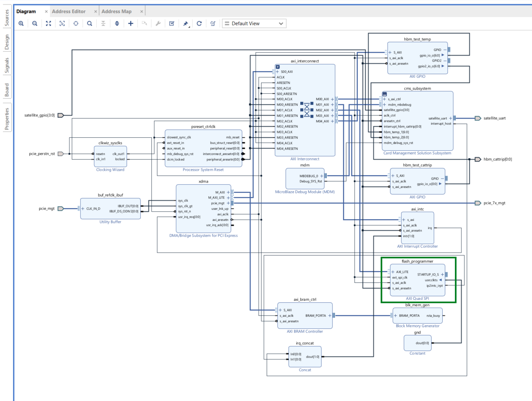Fit the whole diagram to the window
Screen dimensions: 532x401
coord(48,23)
